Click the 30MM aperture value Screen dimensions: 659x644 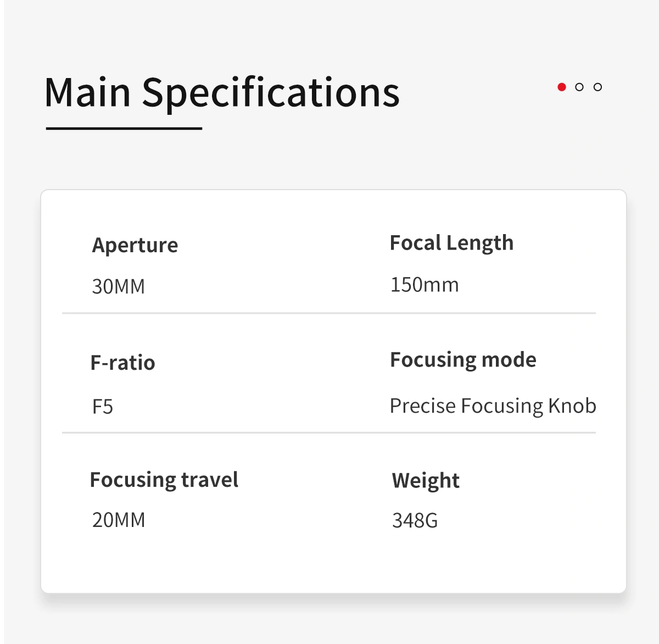click(x=119, y=286)
